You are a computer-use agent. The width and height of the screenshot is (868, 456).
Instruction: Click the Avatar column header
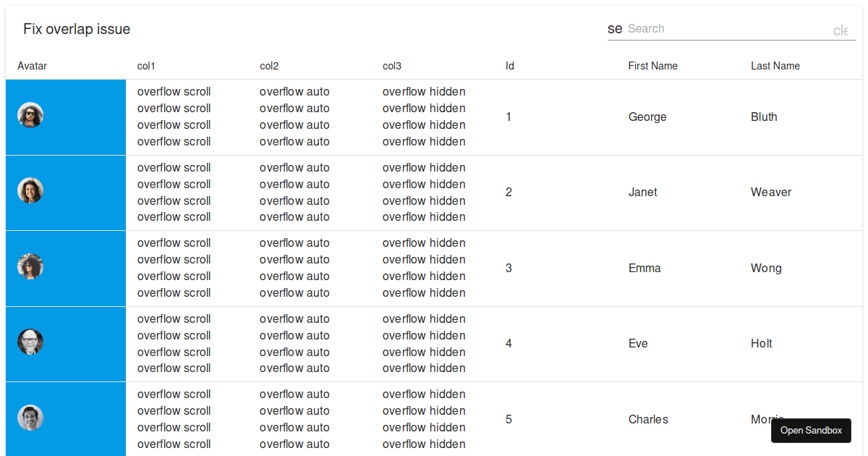tap(32, 66)
